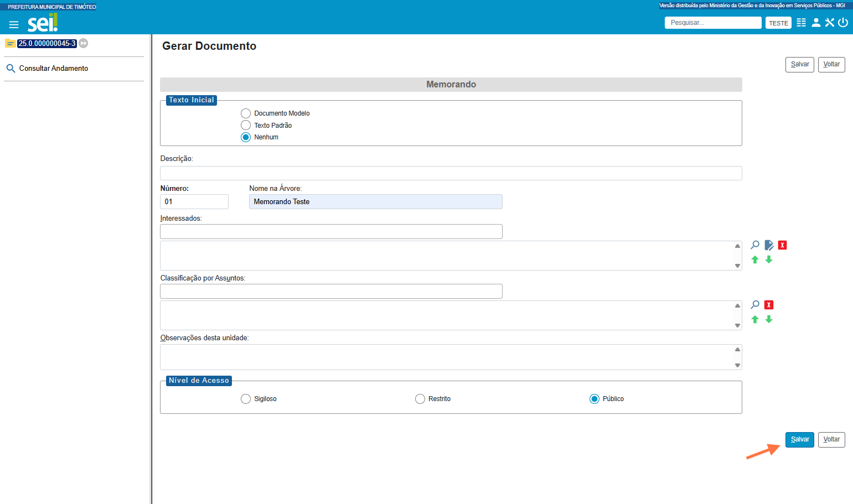Open Consultar Andamento link
This screenshot has height=504, width=853.
click(x=54, y=69)
